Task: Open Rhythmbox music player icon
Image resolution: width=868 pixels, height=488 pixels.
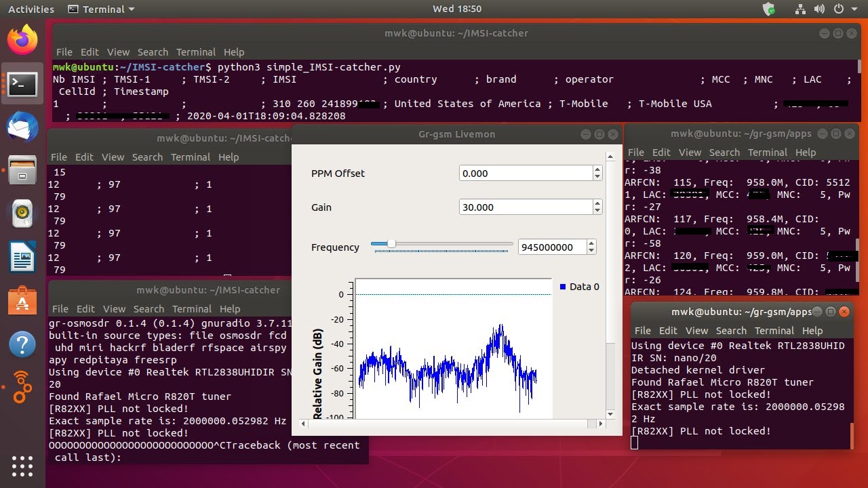Action: [22, 213]
